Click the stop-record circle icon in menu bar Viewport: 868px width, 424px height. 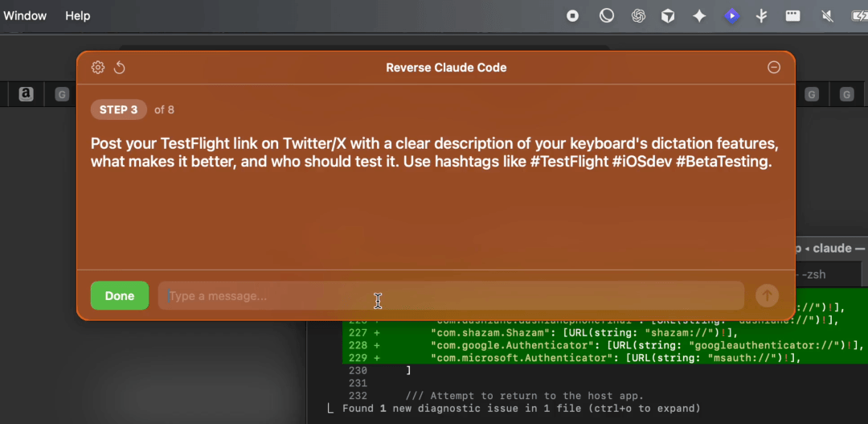click(573, 16)
